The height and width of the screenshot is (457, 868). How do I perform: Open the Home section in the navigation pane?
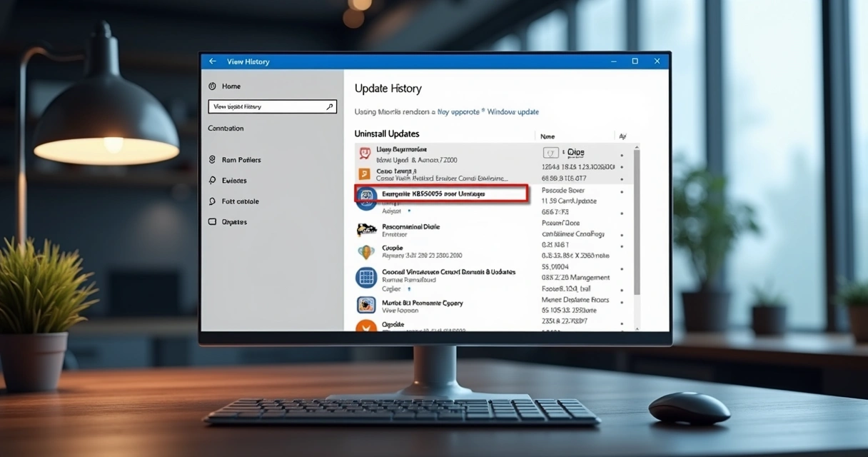[x=231, y=86]
